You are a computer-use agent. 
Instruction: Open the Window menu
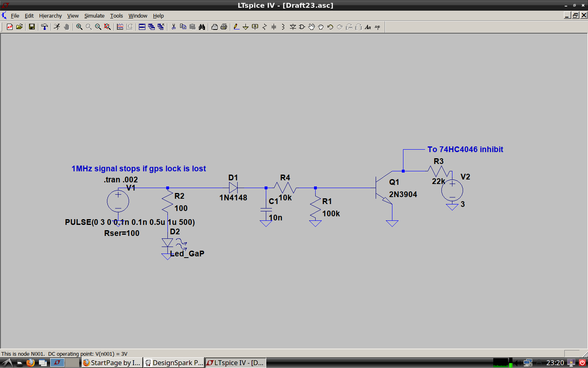[138, 16]
